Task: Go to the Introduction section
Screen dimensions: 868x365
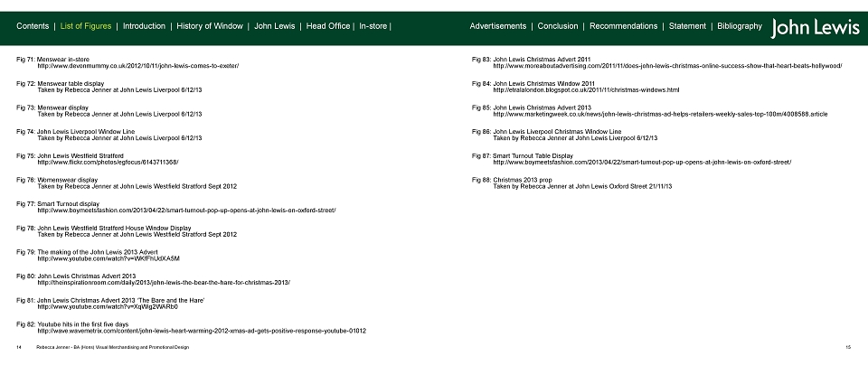Action: coord(144,26)
